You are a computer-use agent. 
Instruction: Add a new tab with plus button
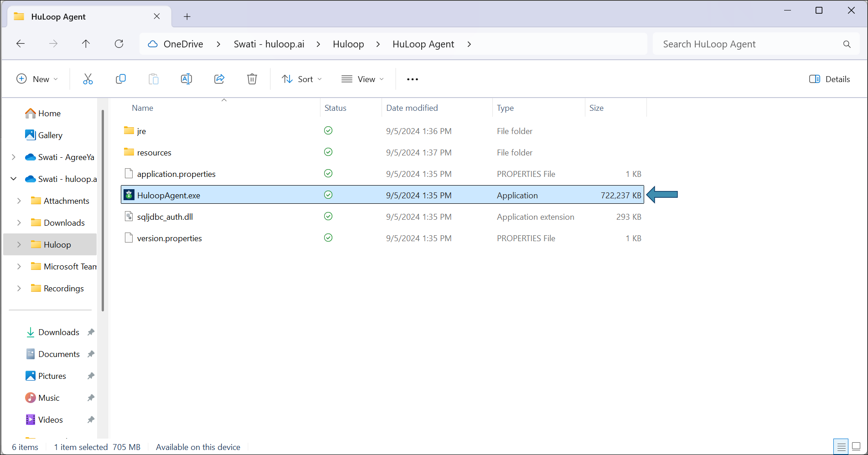[187, 17]
